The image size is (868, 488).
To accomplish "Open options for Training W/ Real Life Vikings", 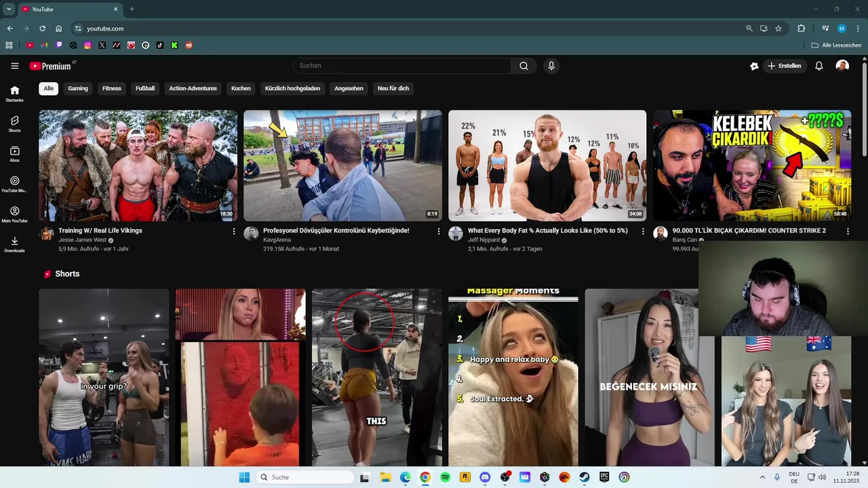I will pos(234,231).
